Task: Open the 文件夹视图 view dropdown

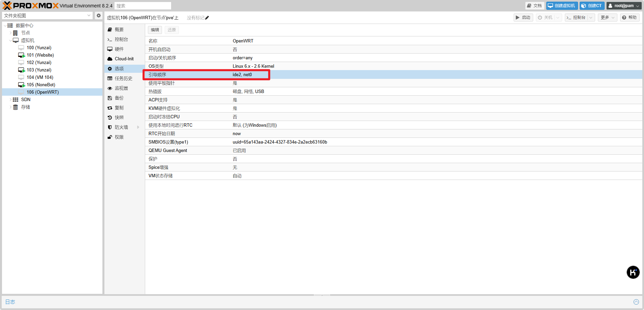Action: tap(47, 15)
